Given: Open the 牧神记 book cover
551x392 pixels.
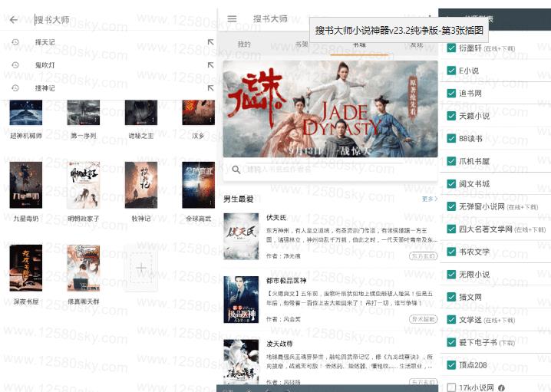Looking at the screenshot, I should tap(141, 185).
